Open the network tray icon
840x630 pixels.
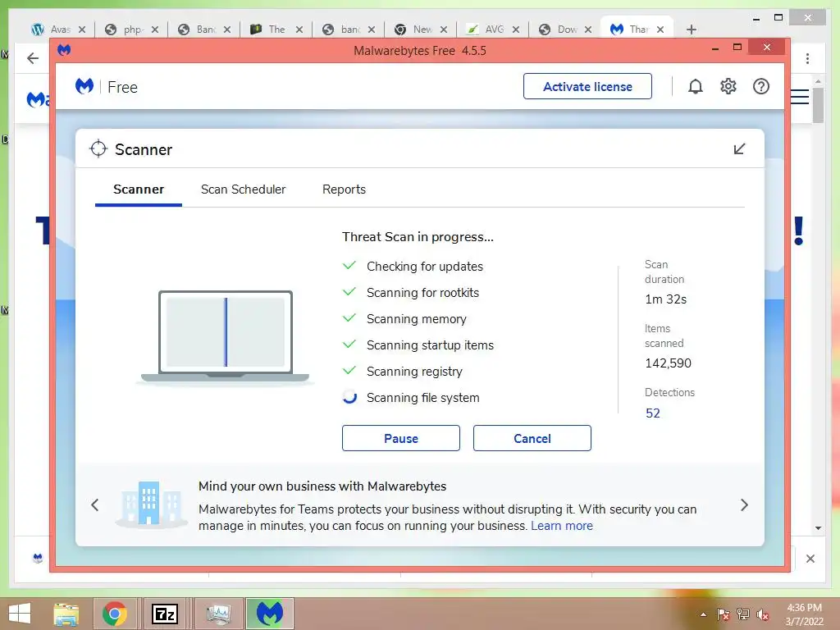743,614
